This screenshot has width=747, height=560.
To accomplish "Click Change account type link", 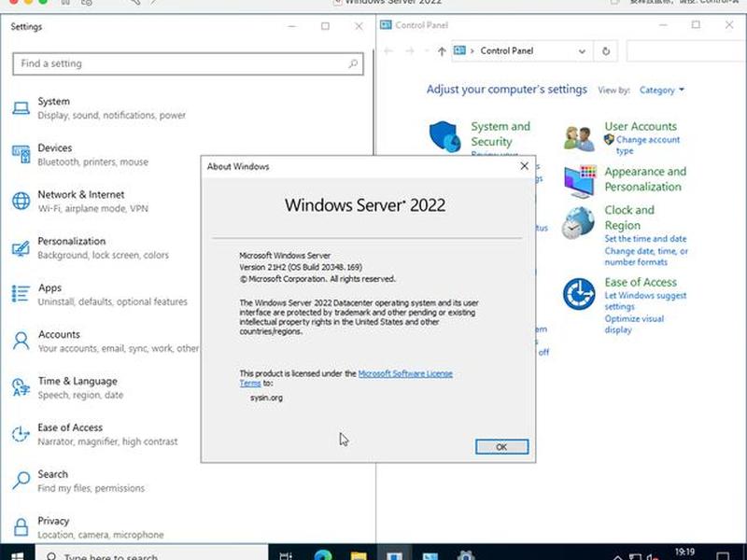I will point(647,145).
